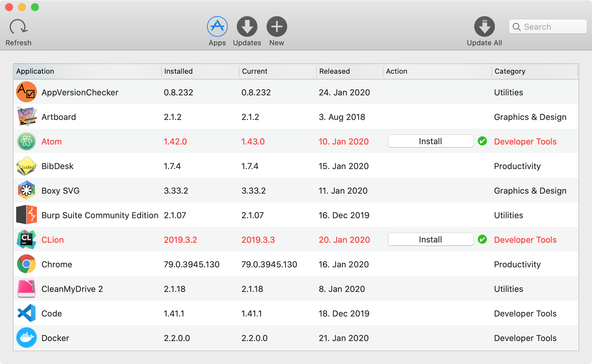The image size is (592, 364).
Task: Sort by the Application column header
Action: click(x=87, y=71)
